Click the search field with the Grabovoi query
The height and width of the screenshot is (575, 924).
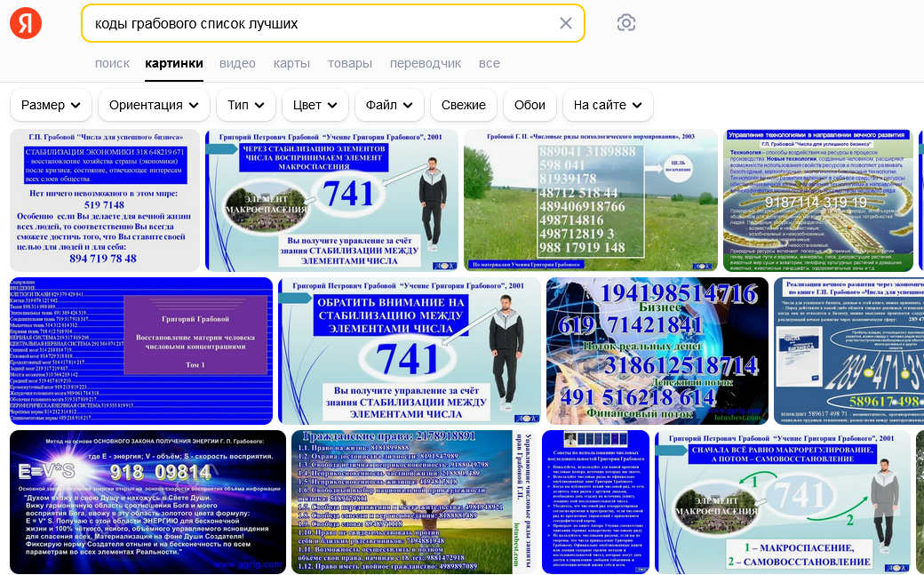pyautogui.click(x=333, y=24)
